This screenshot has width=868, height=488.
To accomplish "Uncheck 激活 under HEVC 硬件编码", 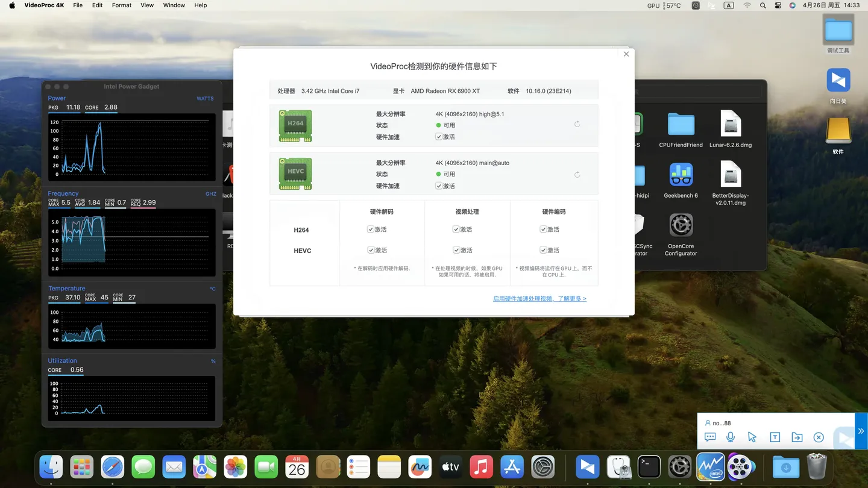I will [x=543, y=250].
